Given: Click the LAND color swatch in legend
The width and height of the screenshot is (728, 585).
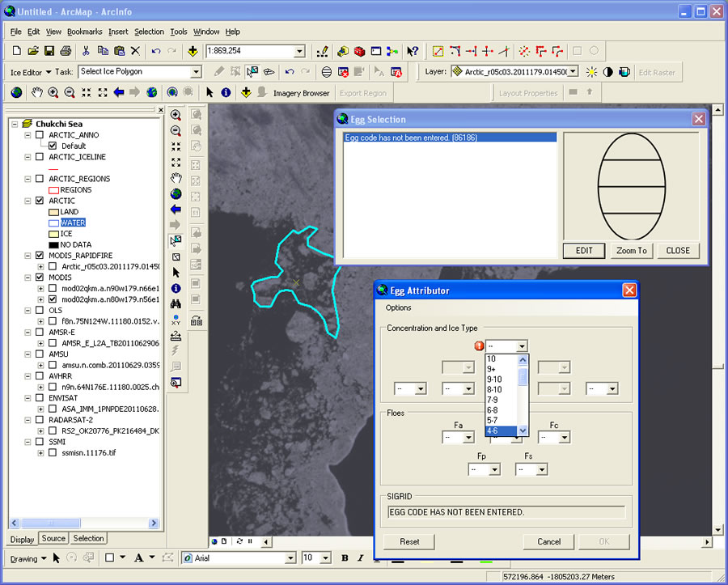Looking at the screenshot, I should (53, 212).
